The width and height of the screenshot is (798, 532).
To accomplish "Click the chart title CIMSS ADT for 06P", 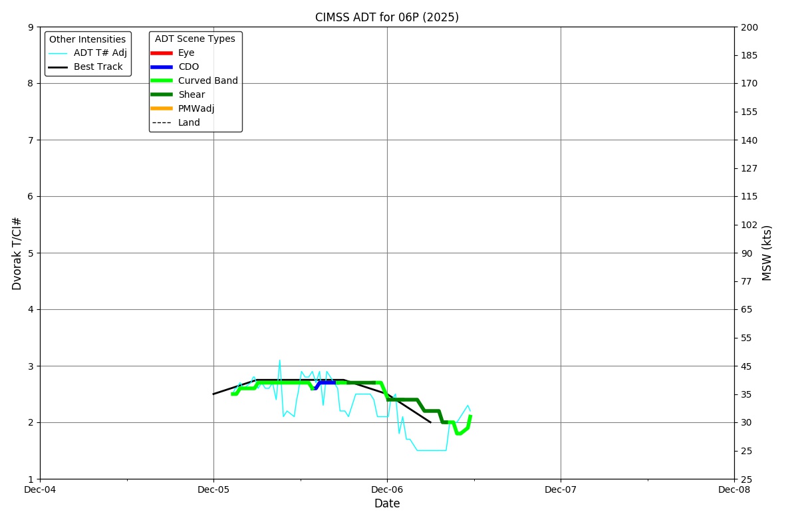I will (386, 17).
